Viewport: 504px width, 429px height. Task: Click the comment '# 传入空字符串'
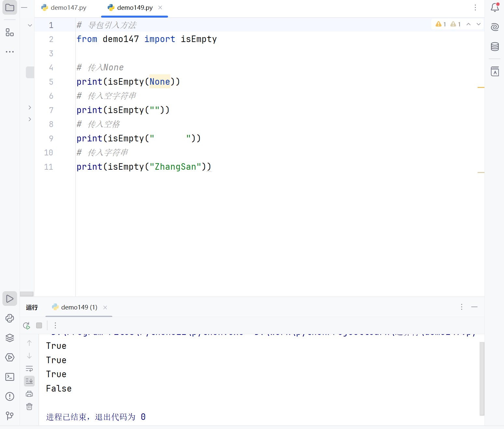pyautogui.click(x=106, y=96)
